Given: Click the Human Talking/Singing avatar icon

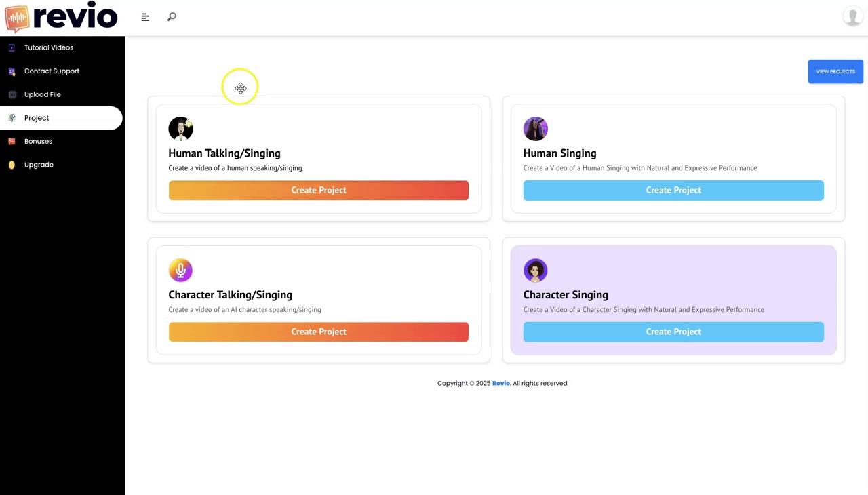Looking at the screenshot, I should [x=180, y=129].
